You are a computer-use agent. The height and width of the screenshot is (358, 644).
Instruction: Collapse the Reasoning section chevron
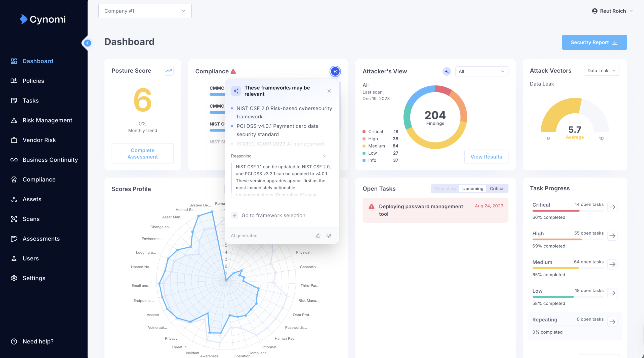click(x=325, y=156)
